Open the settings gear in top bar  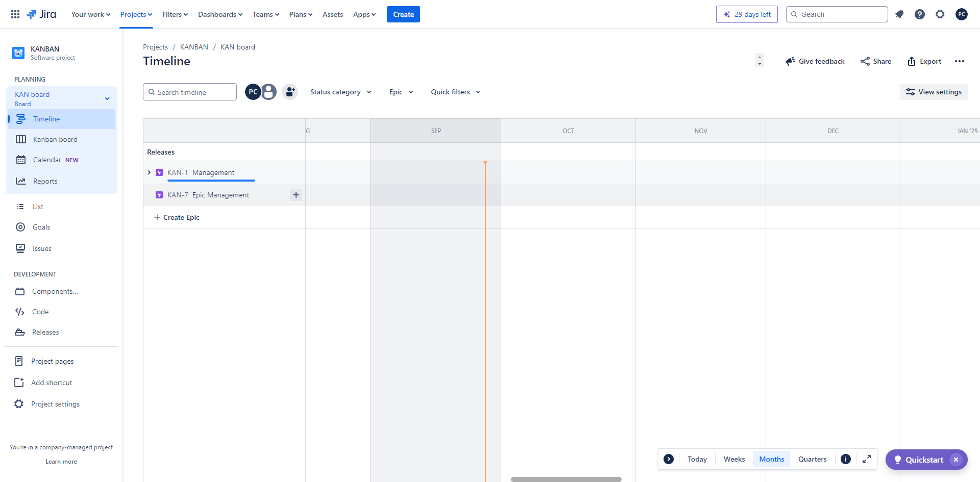tap(940, 14)
